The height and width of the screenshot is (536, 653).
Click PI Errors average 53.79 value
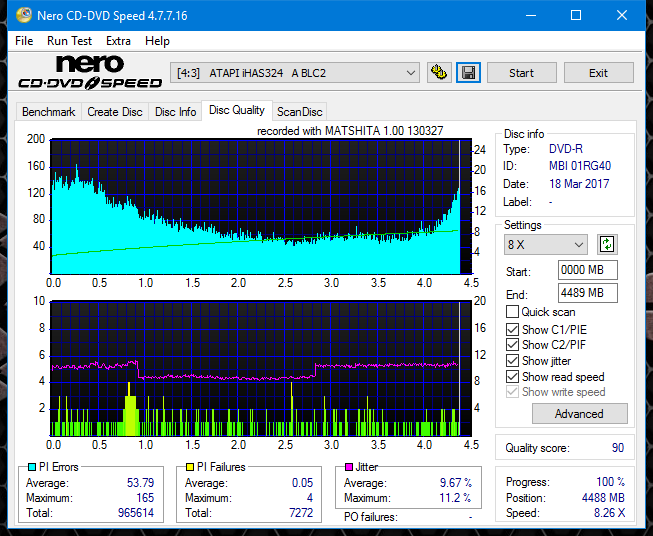pyautogui.click(x=140, y=483)
